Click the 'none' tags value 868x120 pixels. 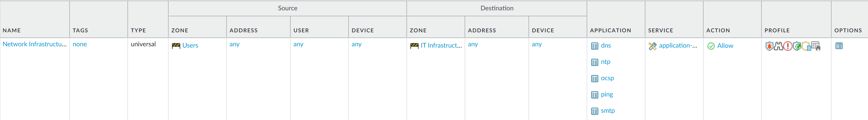pyautogui.click(x=80, y=44)
